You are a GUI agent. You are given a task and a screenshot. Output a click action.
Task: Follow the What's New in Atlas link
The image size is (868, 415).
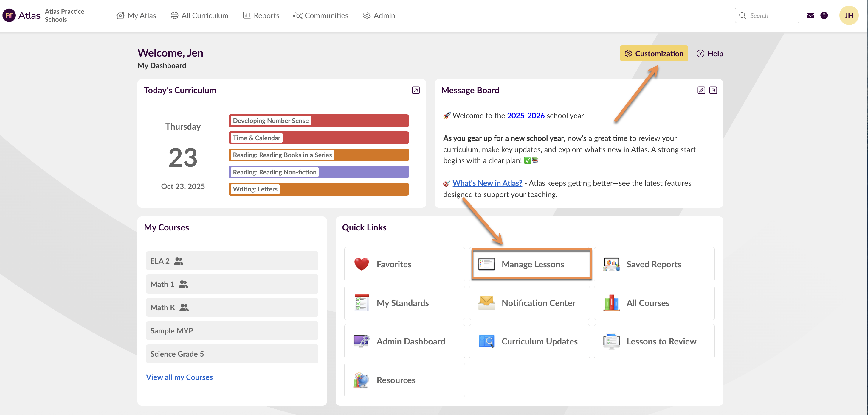[487, 183]
